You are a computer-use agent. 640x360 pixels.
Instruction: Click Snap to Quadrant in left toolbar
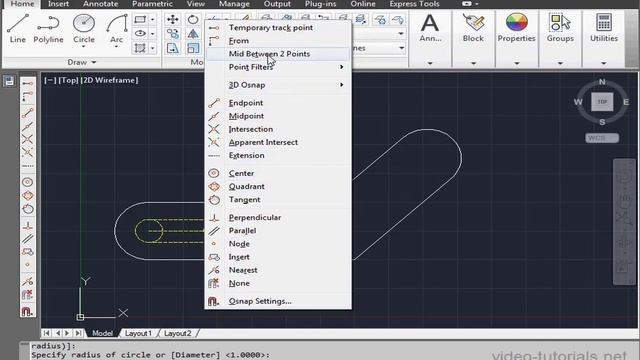pos(27,196)
